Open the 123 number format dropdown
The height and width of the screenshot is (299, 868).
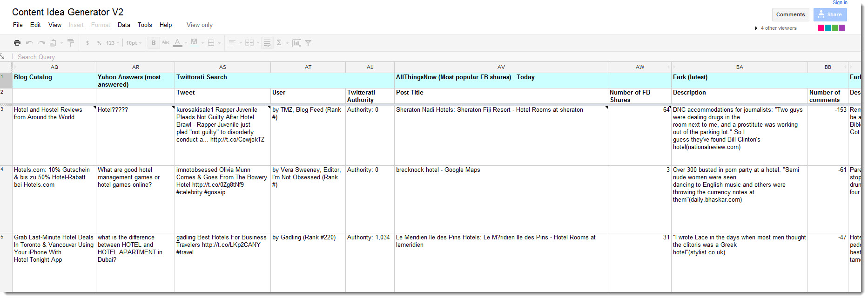(x=112, y=43)
